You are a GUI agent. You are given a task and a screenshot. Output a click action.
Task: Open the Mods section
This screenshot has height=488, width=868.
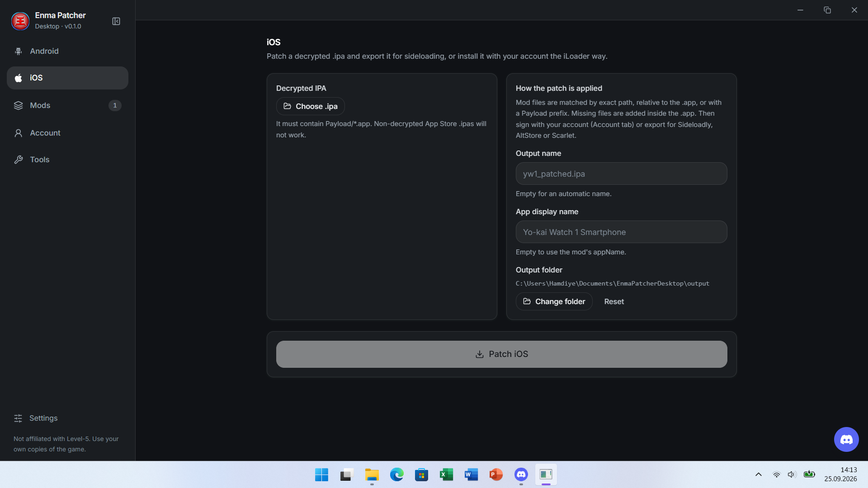pos(67,105)
